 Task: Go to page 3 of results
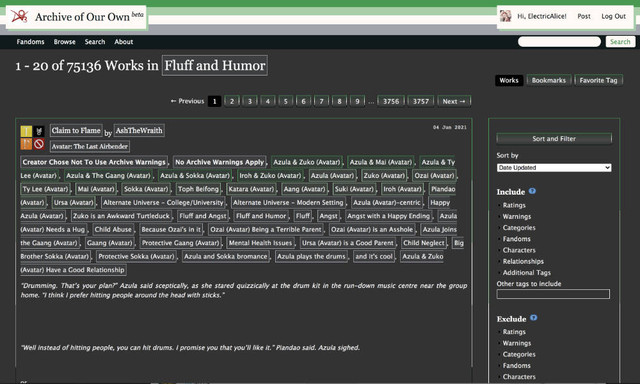[x=250, y=101]
